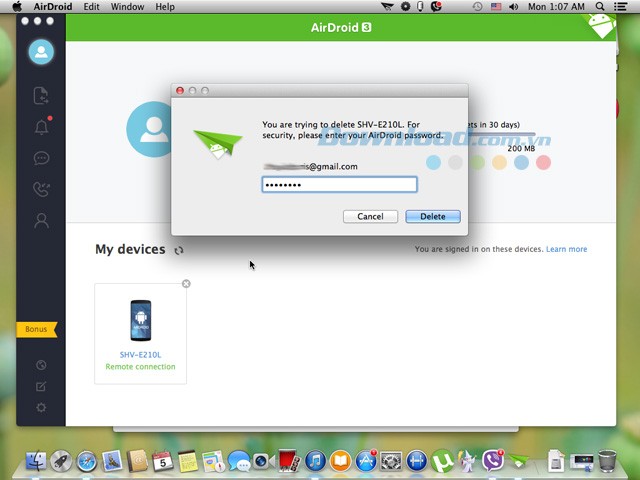Viewport: 640px width, 480px height.
Task: Launch Safari from the dock
Action: point(87,461)
